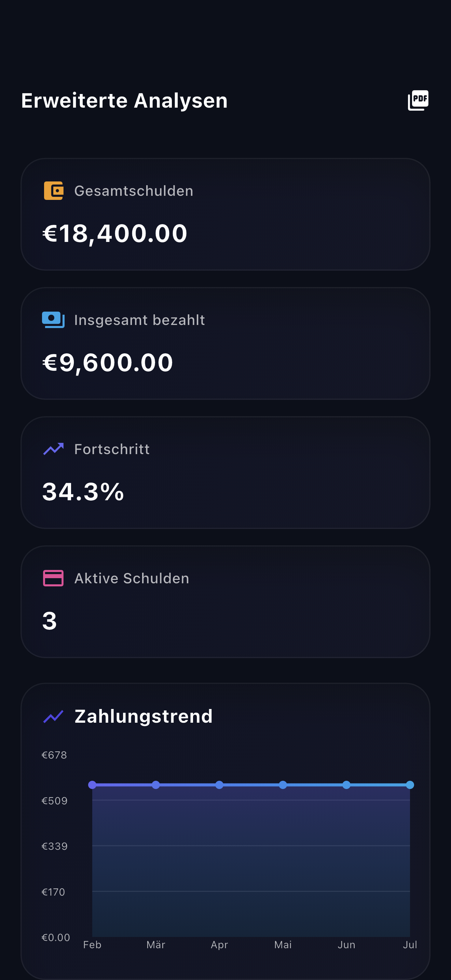Open the Insgesamt bezahlt card

point(225,343)
